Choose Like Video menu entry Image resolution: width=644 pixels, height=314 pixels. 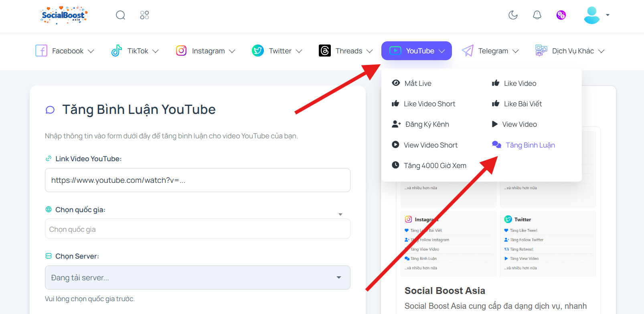coord(520,83)
